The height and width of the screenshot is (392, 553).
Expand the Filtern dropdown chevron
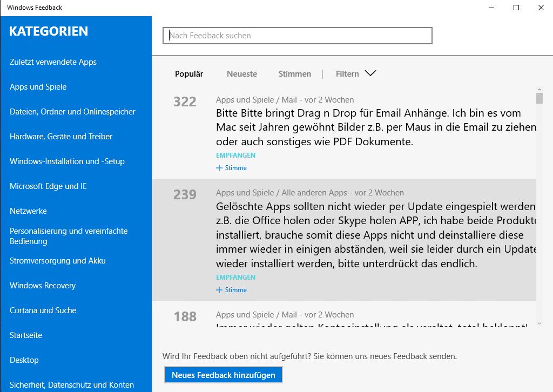pyautogui.click(x=370, y=73)
